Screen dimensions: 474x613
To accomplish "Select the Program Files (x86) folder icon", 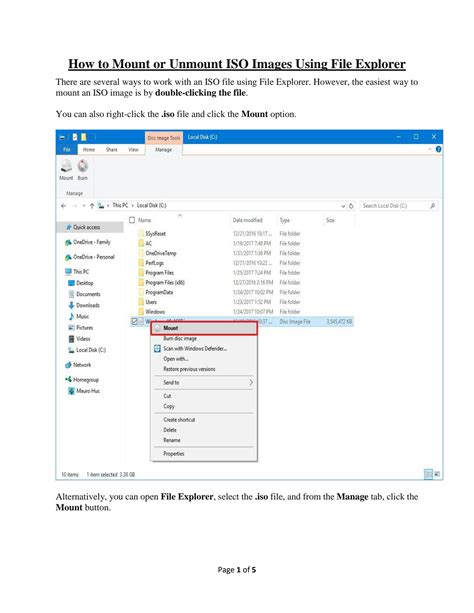I will click(x=141, y=283).
